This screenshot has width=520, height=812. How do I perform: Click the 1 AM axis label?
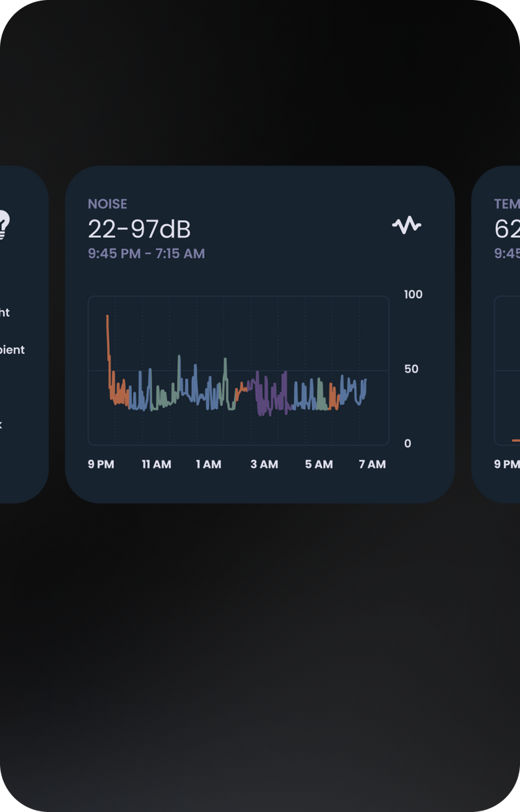coord(209,464)
